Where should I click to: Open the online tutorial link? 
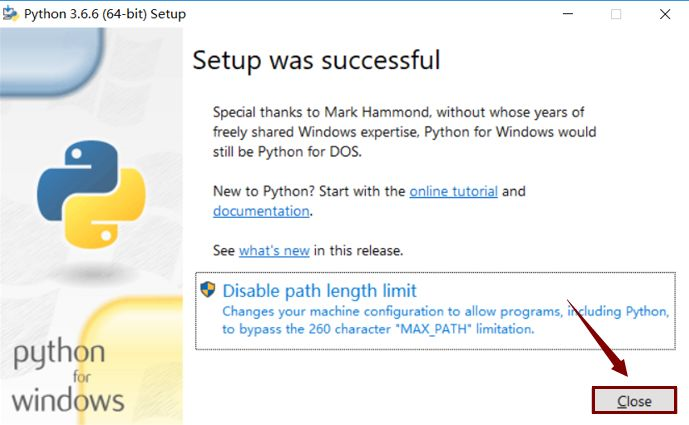[453, 191]
